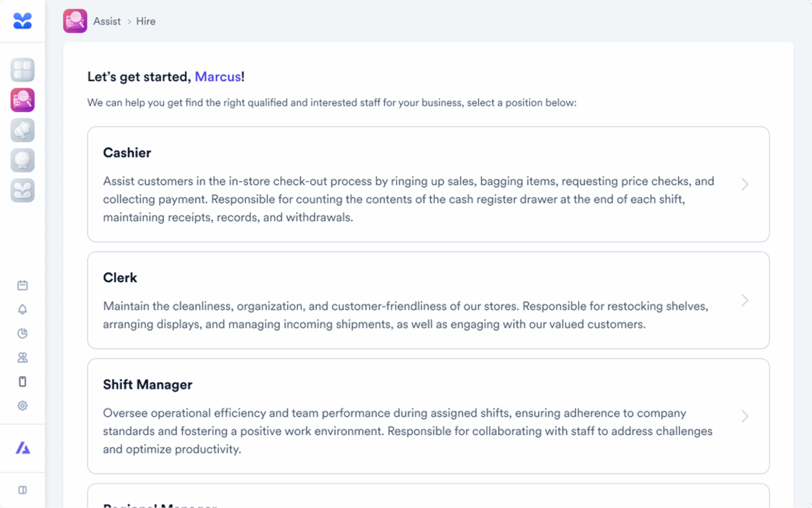Expand the Cashier position chevron

[x=745, y=185]
